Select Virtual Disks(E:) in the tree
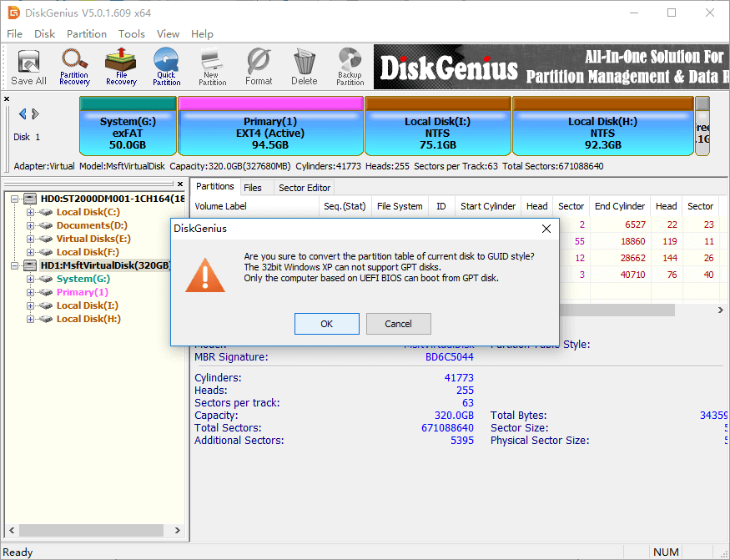The image size is (730, 560). pos(93,239)
